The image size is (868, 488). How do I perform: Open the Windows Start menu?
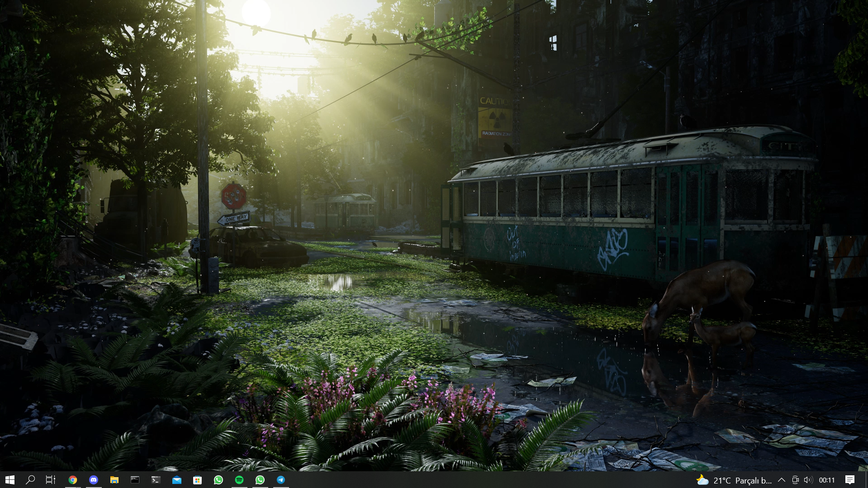point(10,480)
